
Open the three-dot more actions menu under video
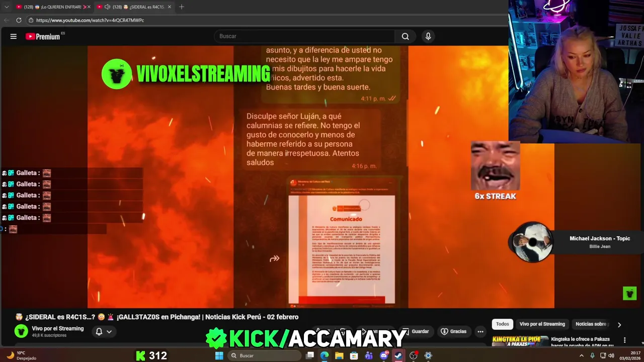pos(480,331)
